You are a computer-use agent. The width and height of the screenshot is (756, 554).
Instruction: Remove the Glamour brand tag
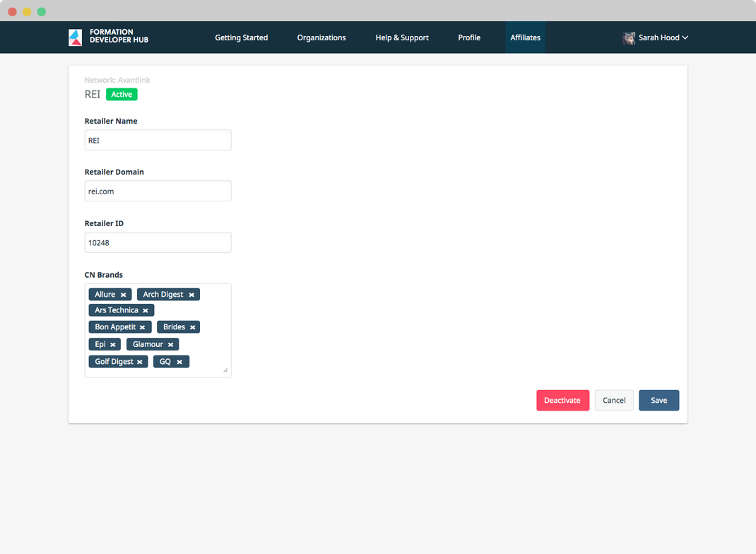click(171, 345)
